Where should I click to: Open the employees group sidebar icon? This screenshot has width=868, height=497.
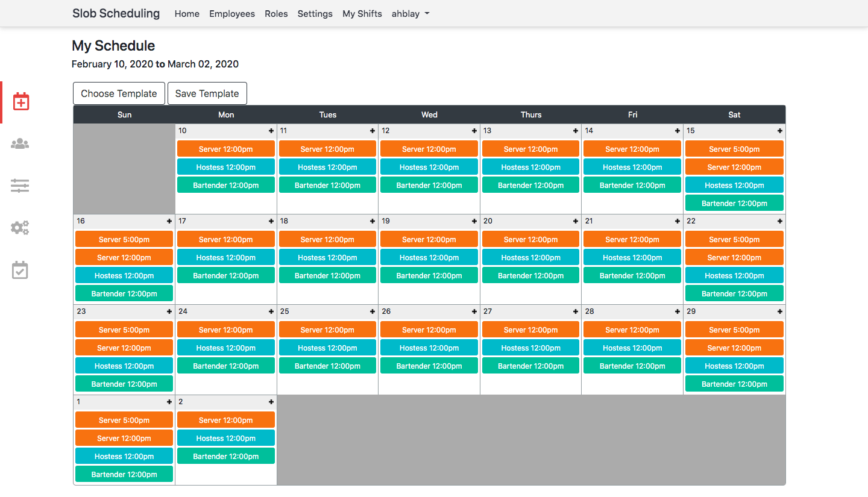(x=20, y=143)
